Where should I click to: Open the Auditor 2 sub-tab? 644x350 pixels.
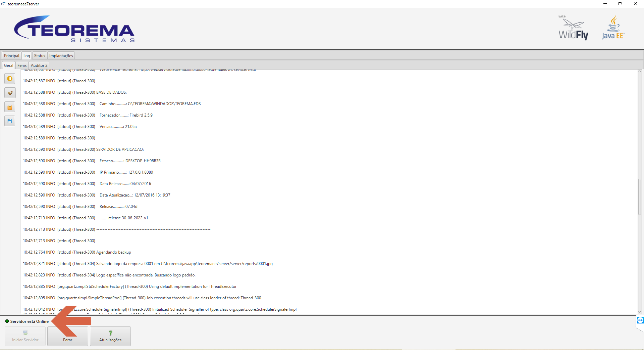pyautogui.click(x=39, y=65)
